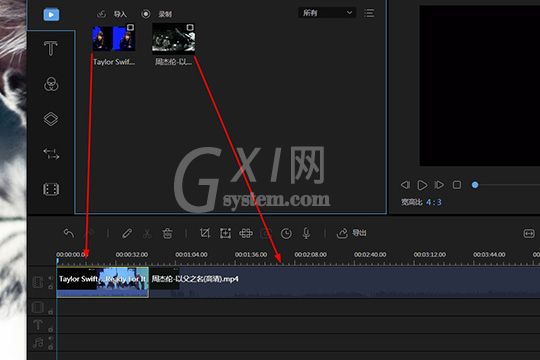
Task: Open the Transitions panel
Action: tap(51, 154)
